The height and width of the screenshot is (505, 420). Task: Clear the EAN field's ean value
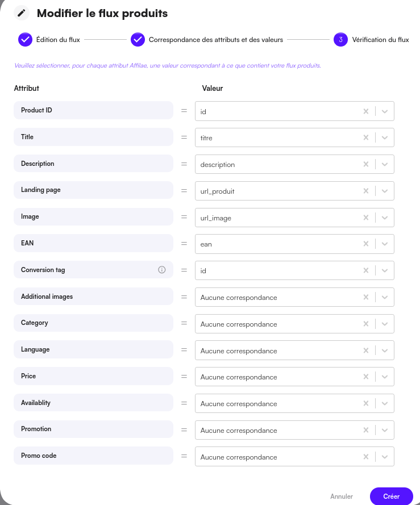point(366,244)
